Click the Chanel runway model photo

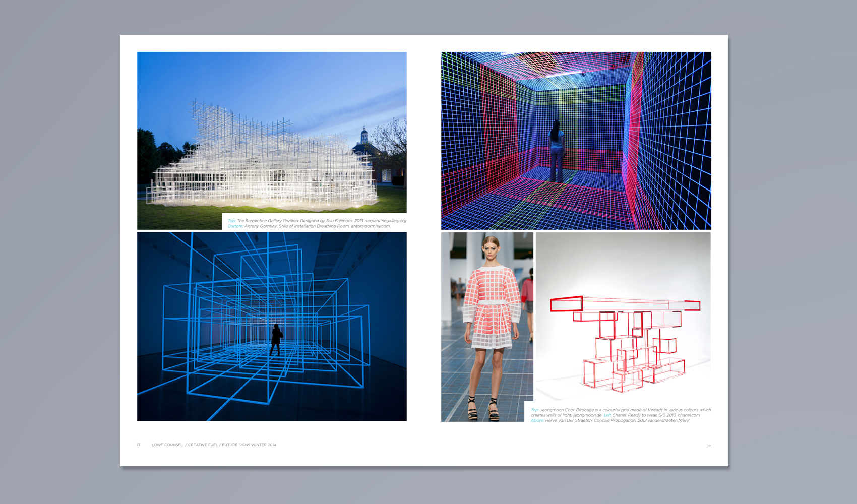(x=487, y=327)
